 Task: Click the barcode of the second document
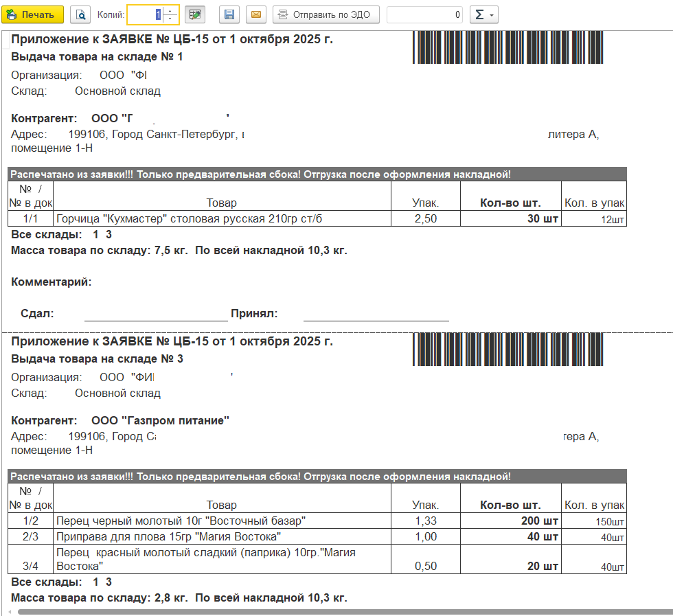click(507, 350)
